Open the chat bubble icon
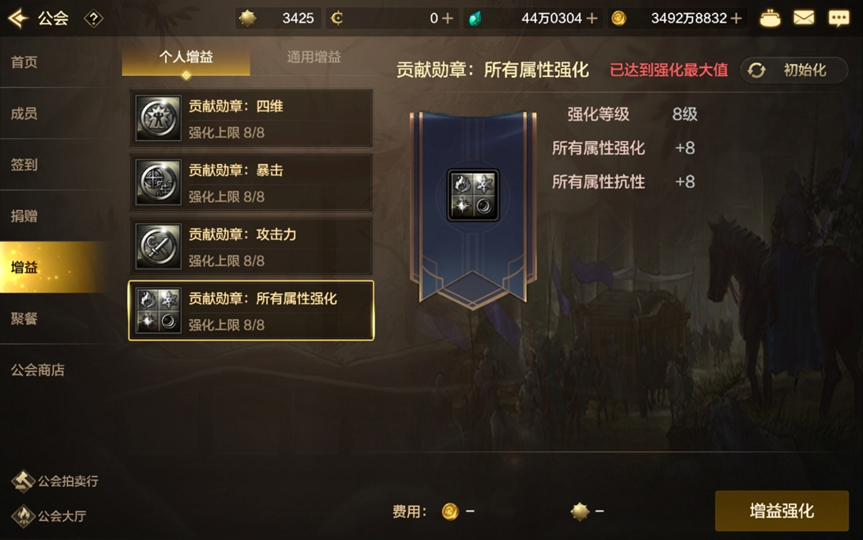This screenshot has height=540, width=863. point(839,18)
